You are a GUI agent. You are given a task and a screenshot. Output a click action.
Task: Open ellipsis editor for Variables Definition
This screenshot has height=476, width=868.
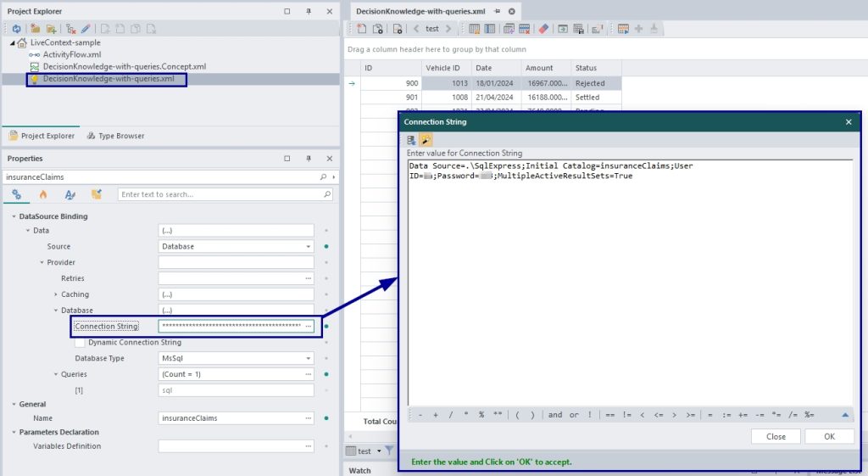309,446
